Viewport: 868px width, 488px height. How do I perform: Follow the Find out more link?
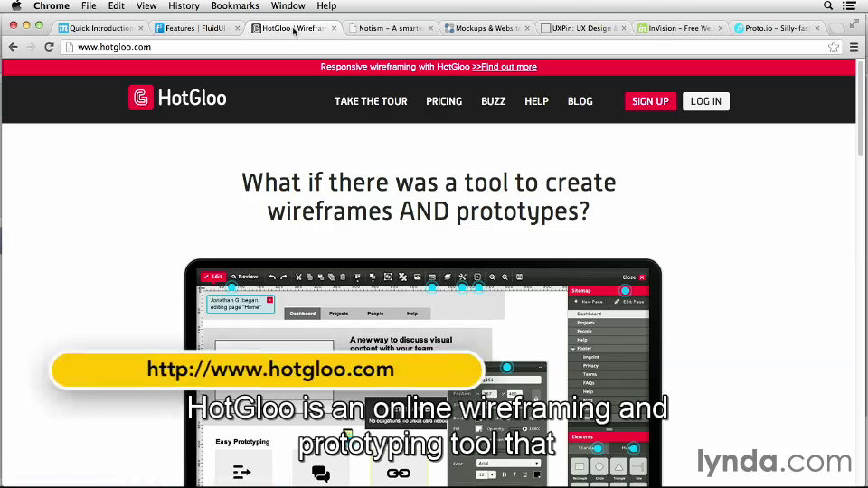pos(505,67)
